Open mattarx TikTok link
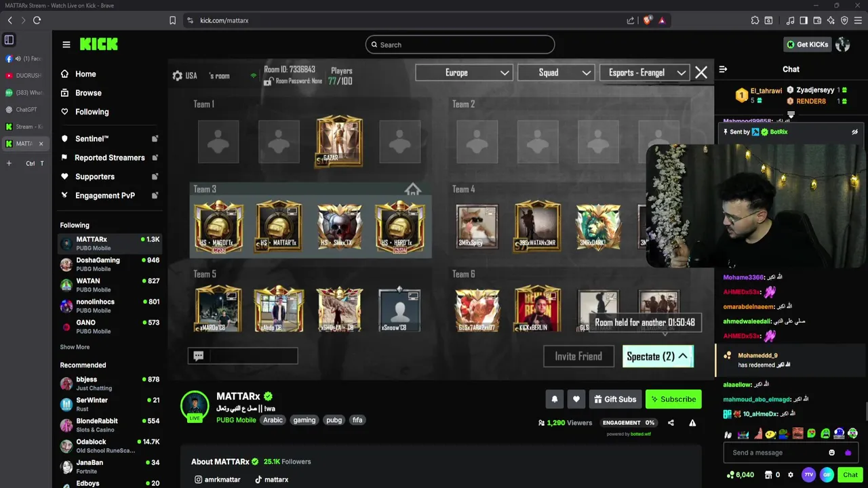Viewport: 868px width, 488px height. pos(271,480)
